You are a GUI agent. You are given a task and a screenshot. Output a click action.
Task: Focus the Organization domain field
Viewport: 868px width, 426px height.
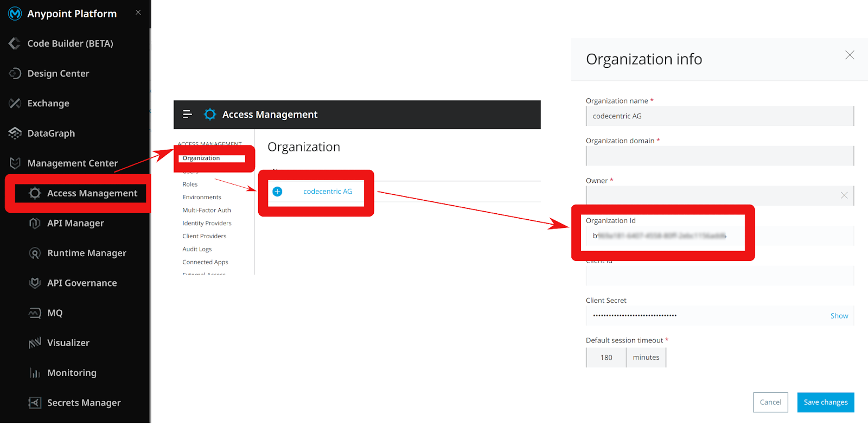pyautogui.click(x=720, y=156)
